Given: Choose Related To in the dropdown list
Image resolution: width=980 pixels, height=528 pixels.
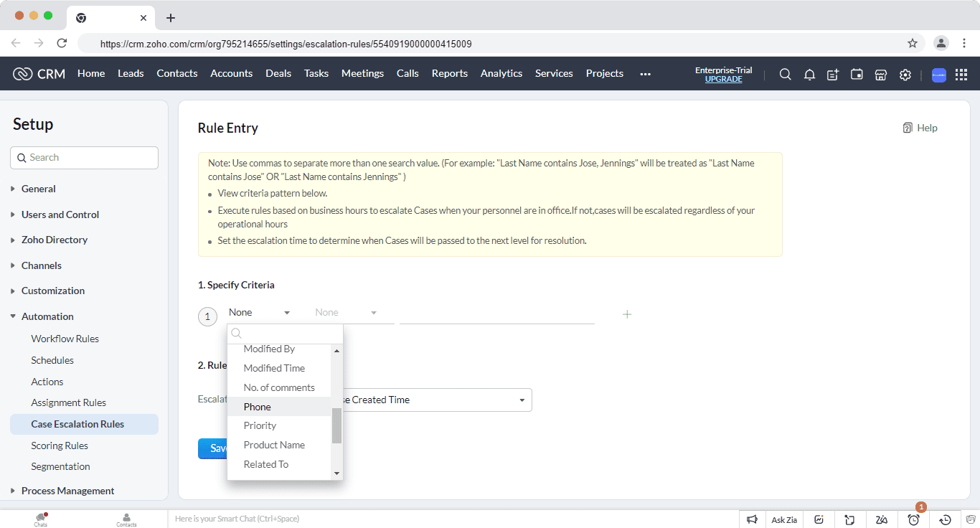Looking at the screenshot, I should pyautogui.click(x=279, y=464).
